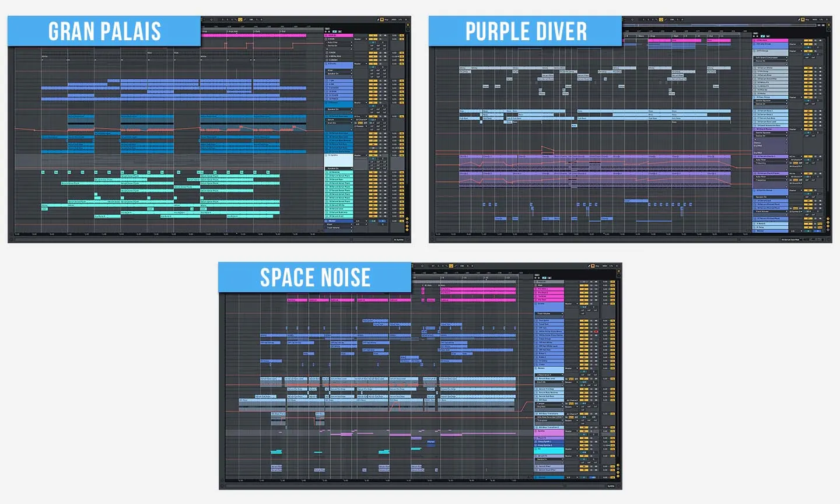This screenshot has width=840, height=504.
Task: Click bottom yellow circular view button in Purple Diver
Action: (x=828, y=226)
